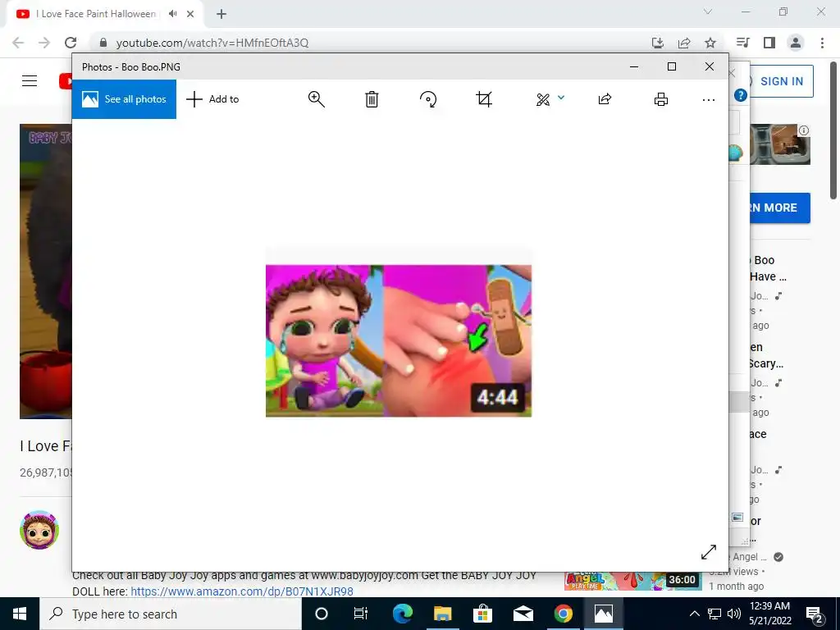Click YouTube SIGN IN button

tap(781, 81)
